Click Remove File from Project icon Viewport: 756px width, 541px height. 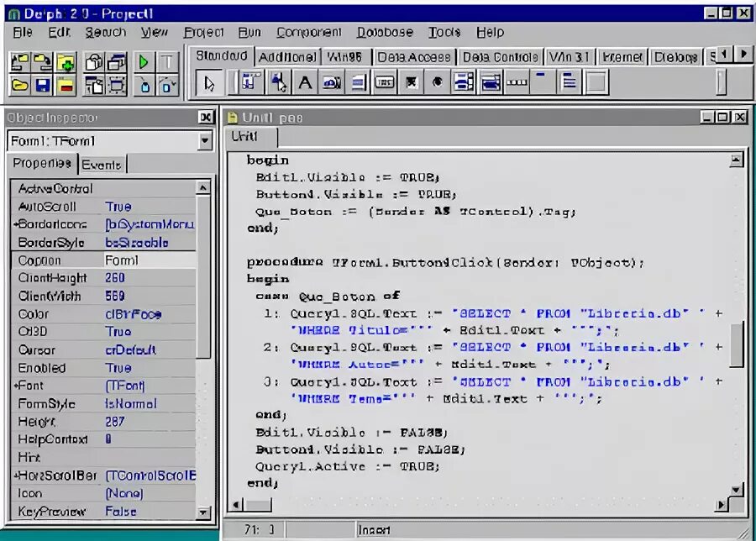[x=66, y=86]
